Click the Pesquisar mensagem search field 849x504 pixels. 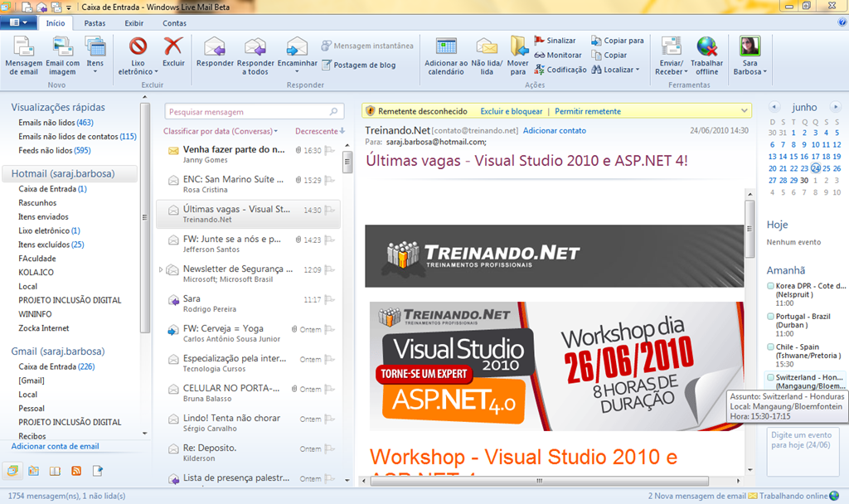247,111
